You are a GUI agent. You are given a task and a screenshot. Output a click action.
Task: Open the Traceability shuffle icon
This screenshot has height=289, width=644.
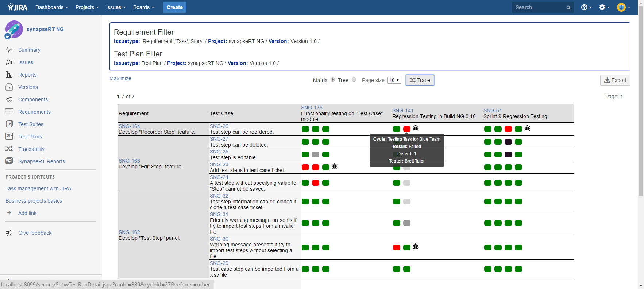point(9,149)
